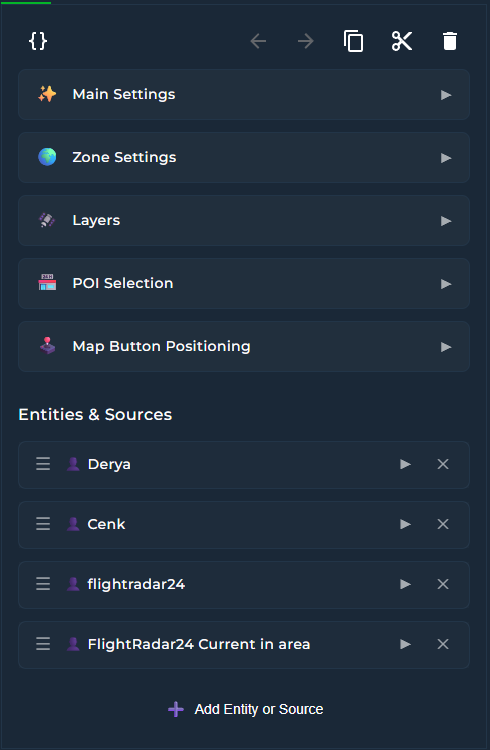Expand the Cenk entity details arrow

405,524
